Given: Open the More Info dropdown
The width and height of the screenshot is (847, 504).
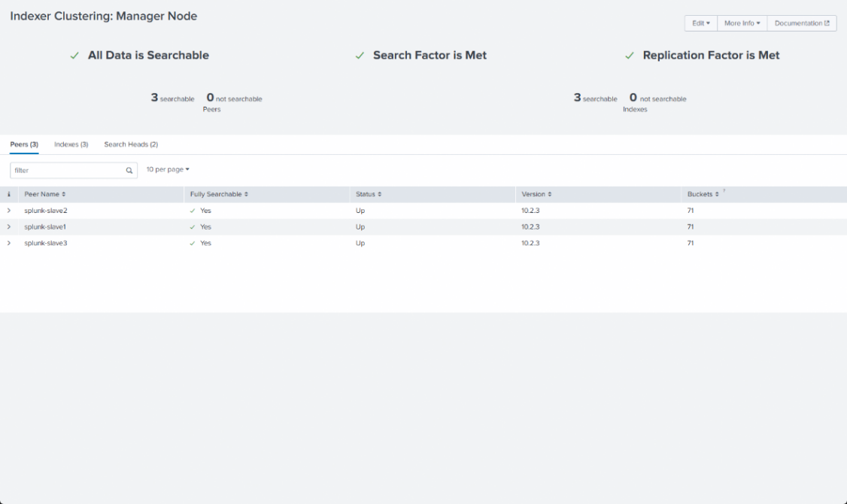Looking at the screenshot, I should coord(742,23).
